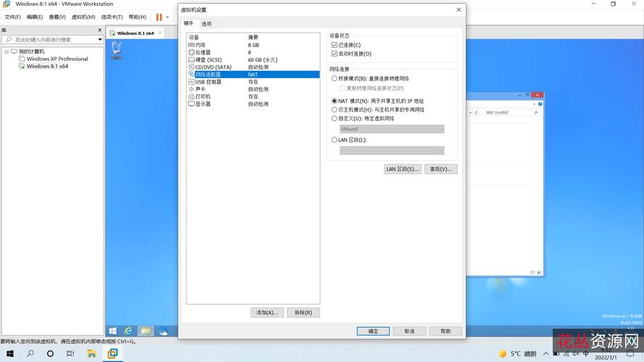Click the 高级(V)... advanced button
This screenshot has height=362, width=644.
(x=440, y=169)
